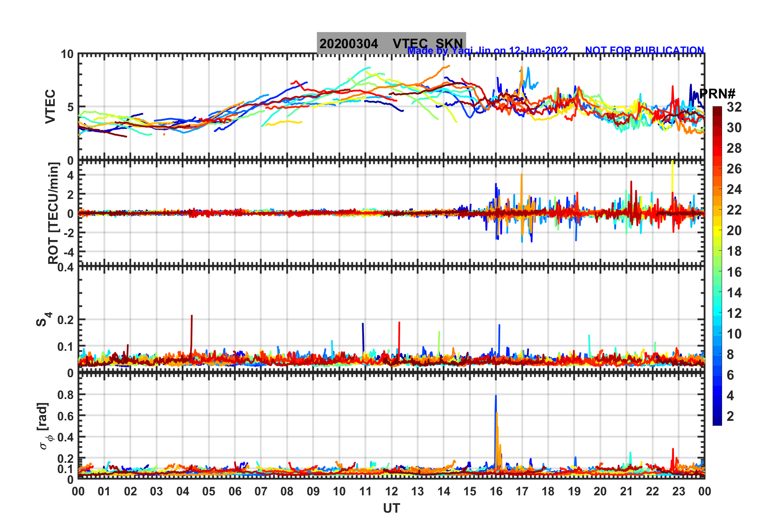Click colorbar tick label "28"
The height and width of the screenshot is (532, 783).
click(734, 148)
